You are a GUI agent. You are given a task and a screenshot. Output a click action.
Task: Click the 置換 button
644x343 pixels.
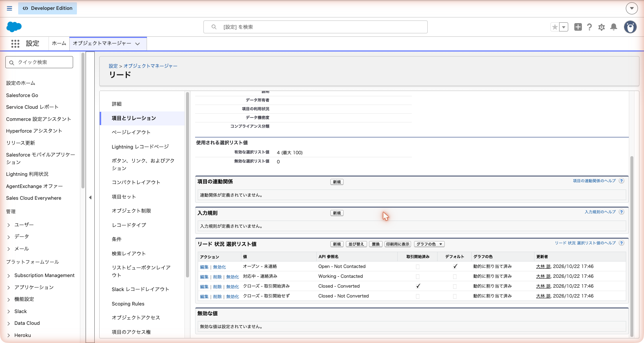pyautogui.click(x=375, y=244)
